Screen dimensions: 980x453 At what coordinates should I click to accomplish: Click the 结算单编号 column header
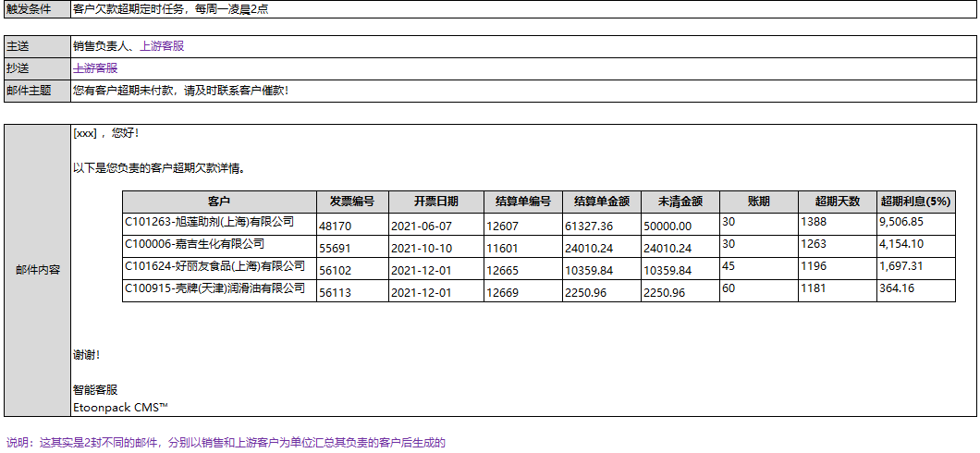(523, 202)
